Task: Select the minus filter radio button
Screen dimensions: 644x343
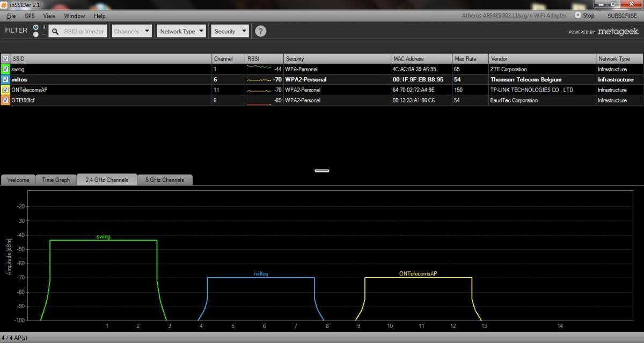Action: click(36, 34)
